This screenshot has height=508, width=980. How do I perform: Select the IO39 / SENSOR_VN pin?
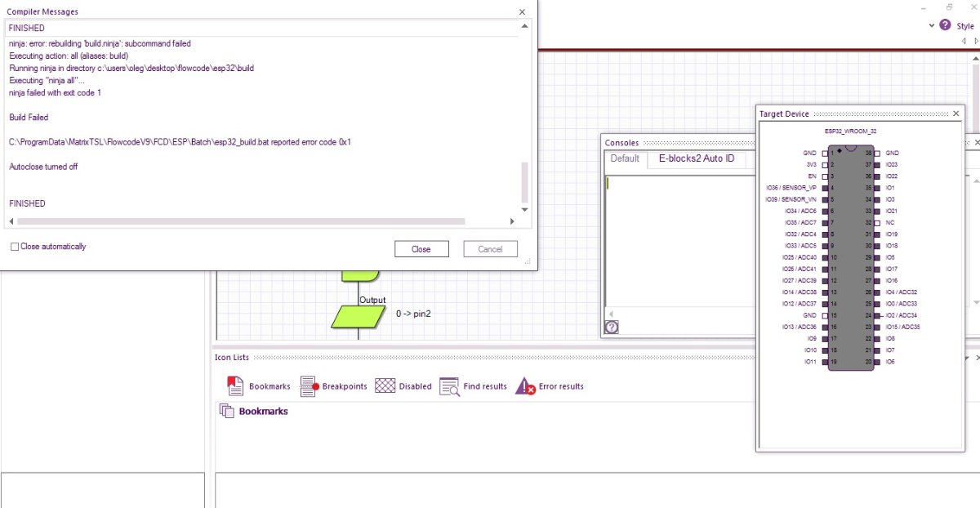click(x=824, y=199)
